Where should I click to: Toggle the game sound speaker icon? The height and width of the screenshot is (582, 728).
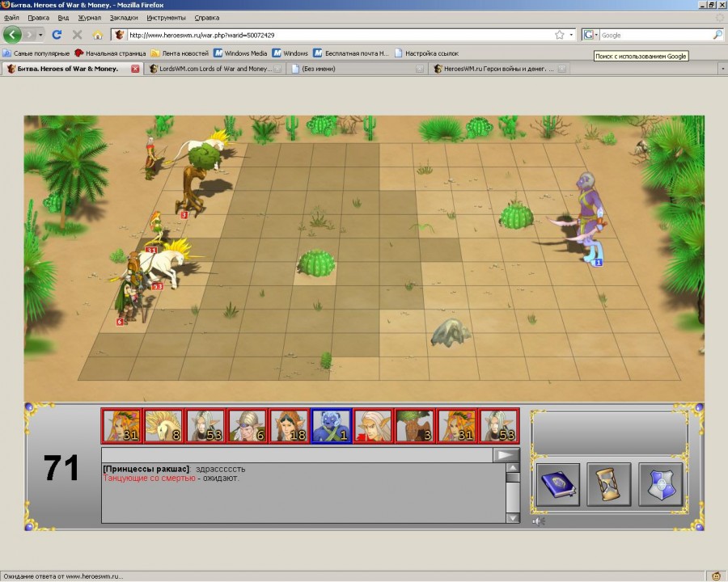[539, 521]
